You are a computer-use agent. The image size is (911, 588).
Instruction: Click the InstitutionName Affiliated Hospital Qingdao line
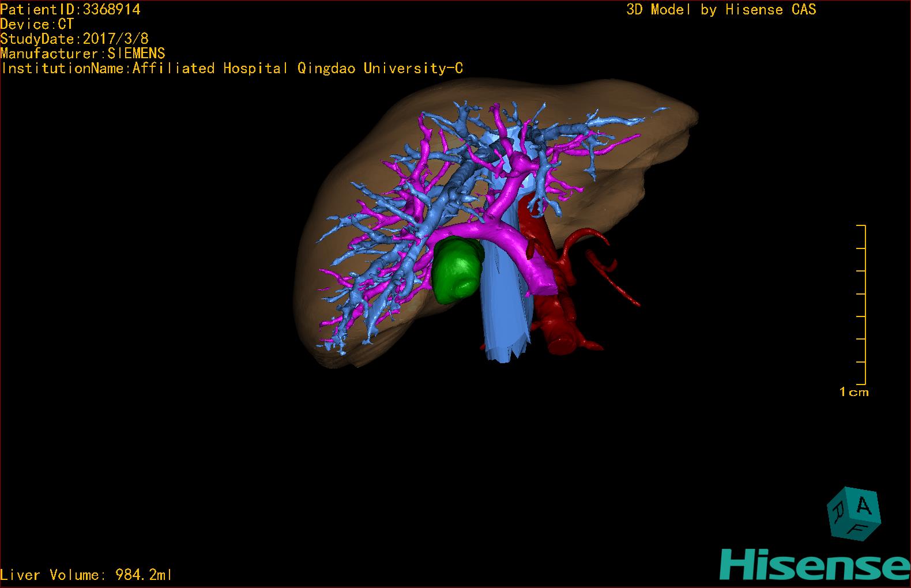pos(232,69)
